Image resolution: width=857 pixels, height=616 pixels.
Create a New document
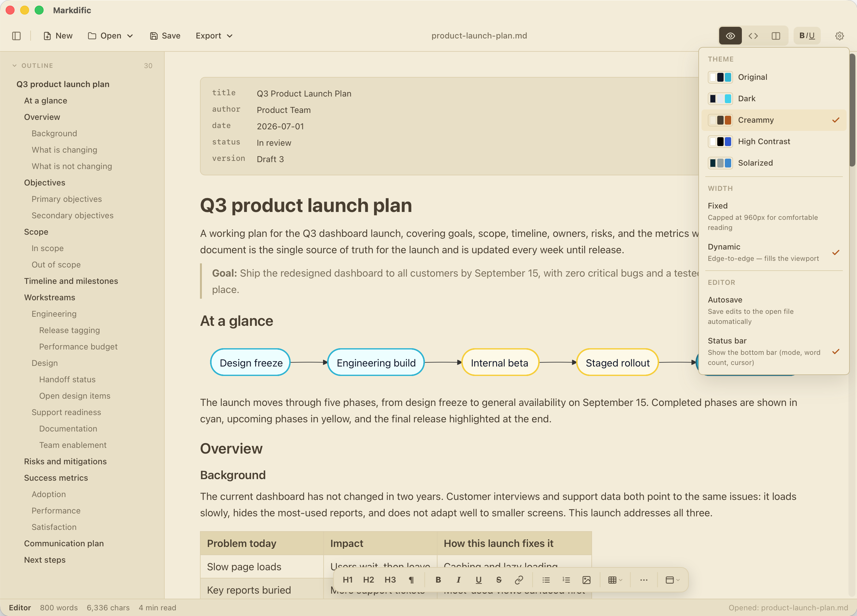(x=58, y=36)
